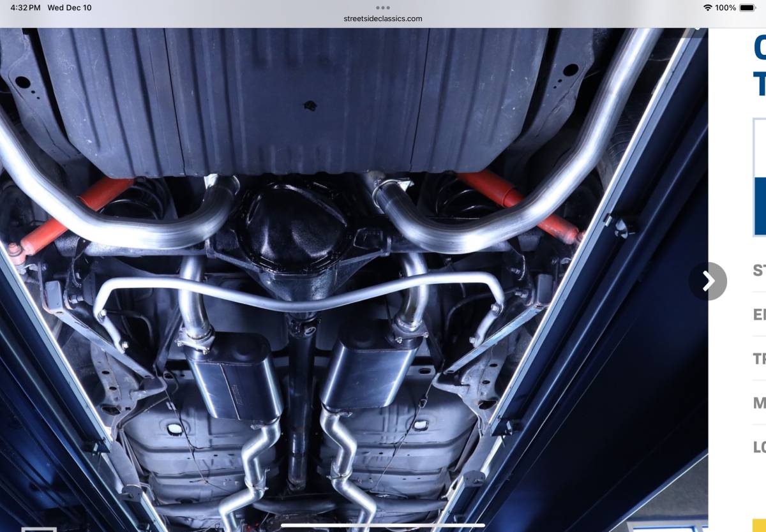Image resolution: width=766 pixels, height=532 pixels.
Task: Click the next image chevron arrow
Action: coord(708,281)
